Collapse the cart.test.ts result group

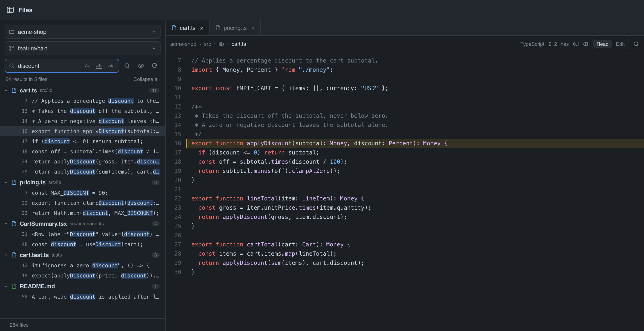[x=6, y=255]
